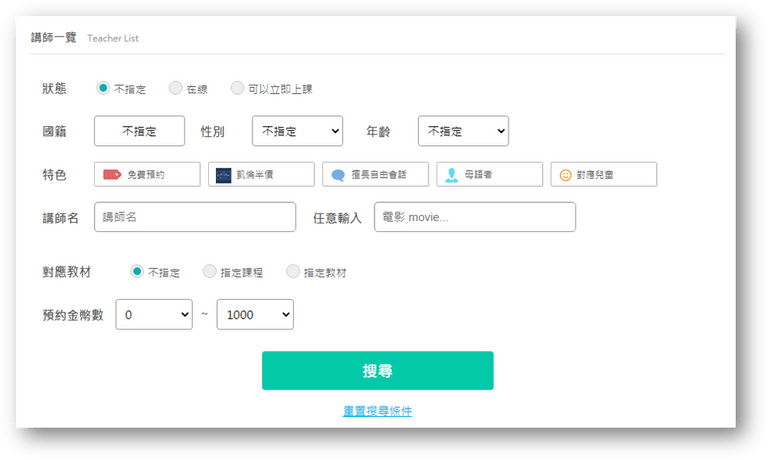Select the 不指定 status radio button
This screenshot has width=768, height=460.
103,88
